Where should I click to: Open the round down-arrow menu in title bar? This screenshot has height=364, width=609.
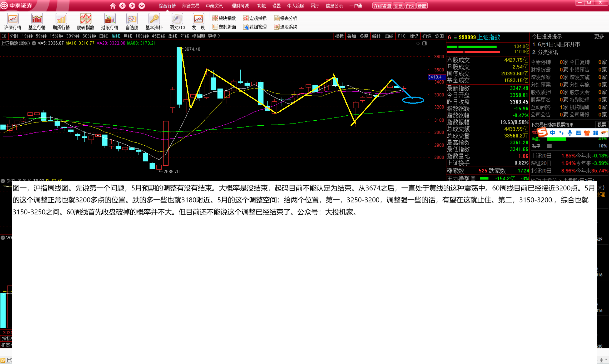142,6
